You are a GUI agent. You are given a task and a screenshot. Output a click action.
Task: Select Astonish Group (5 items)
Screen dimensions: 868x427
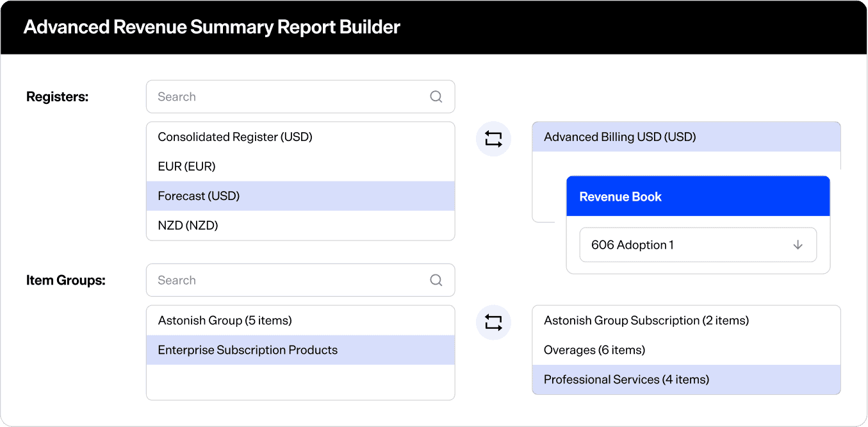[x=300, y=321]
